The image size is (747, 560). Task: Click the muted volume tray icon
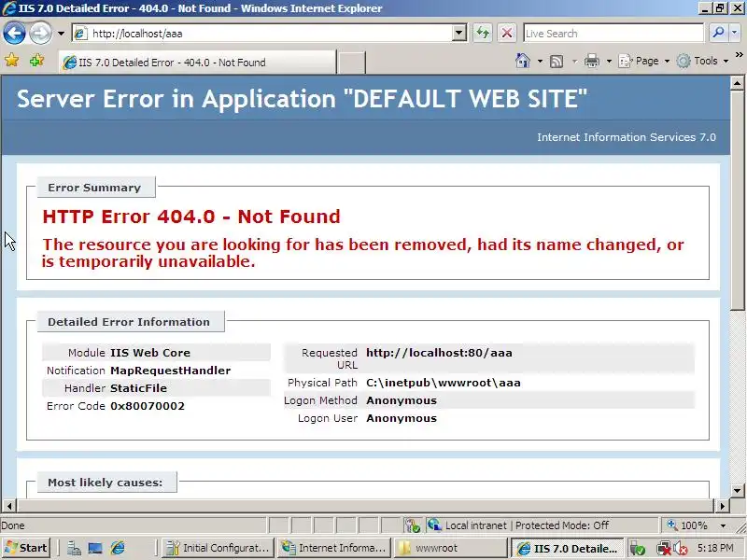click(681, 549)
